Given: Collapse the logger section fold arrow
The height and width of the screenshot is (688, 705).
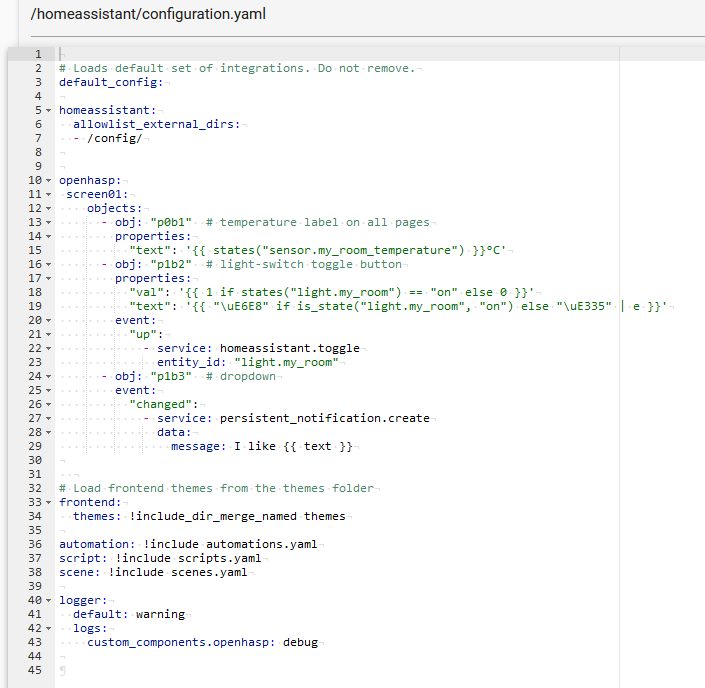Looking at the screenshot, I should (x=48, y=600).
